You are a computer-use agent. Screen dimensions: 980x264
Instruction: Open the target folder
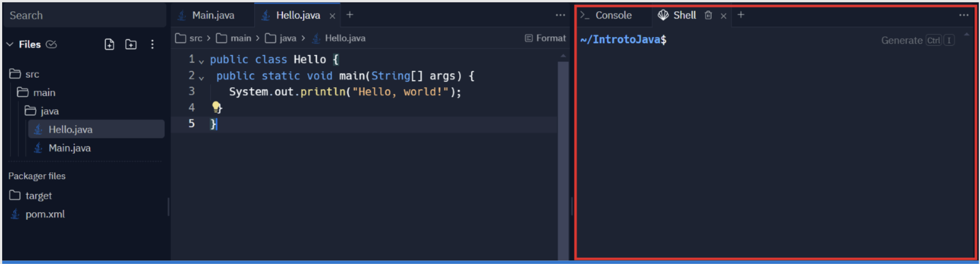tap(30, 196)
